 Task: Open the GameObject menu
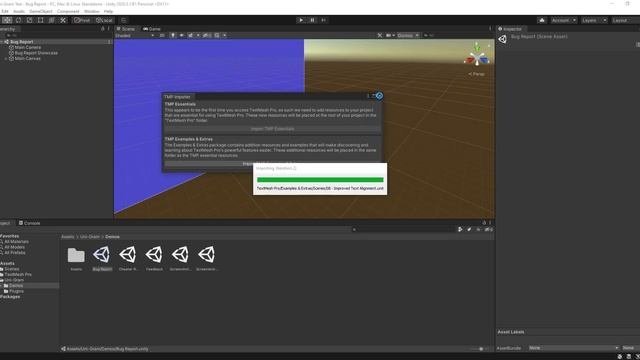click(41, 11)
